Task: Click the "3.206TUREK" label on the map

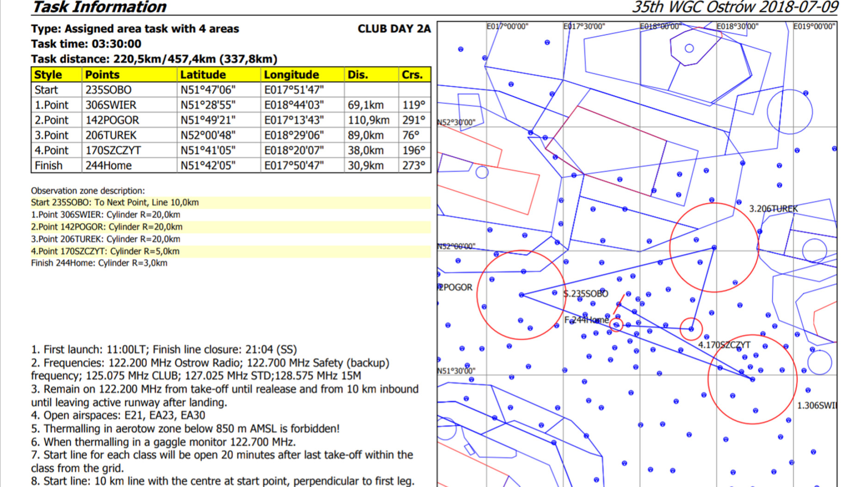Action: click(773, 209)
